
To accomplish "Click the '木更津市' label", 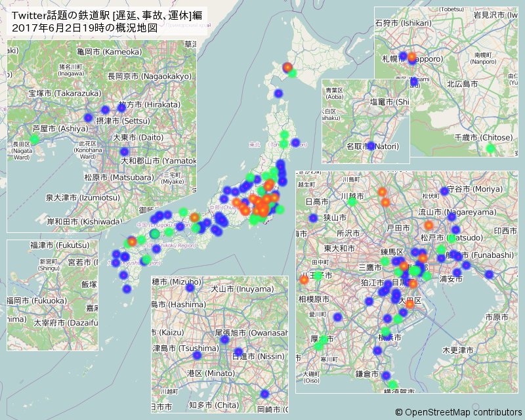I will tap(457, 350).
